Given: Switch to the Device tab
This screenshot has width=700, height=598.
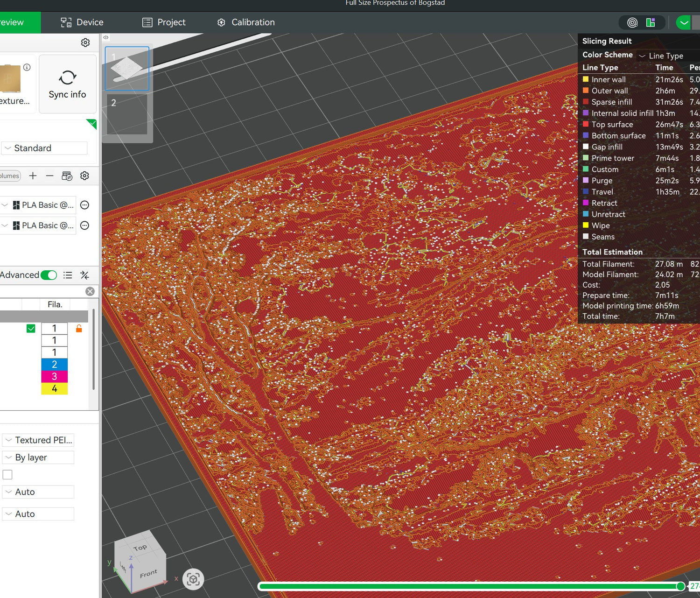Looking at the screenshot, I should pos(82,22).
